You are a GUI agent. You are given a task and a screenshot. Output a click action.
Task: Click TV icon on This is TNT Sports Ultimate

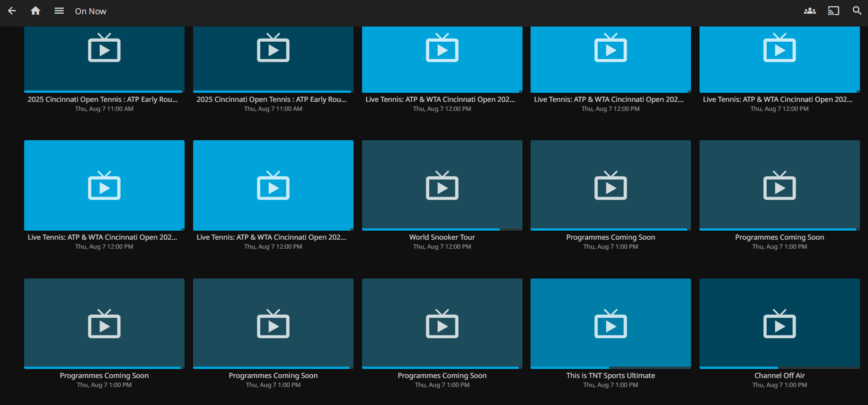611,324
